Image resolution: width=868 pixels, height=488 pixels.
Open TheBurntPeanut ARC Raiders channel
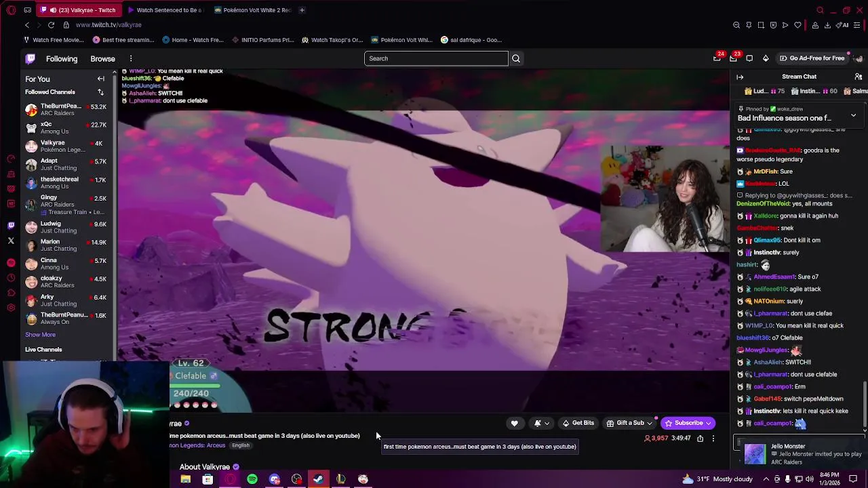[66, 110]
